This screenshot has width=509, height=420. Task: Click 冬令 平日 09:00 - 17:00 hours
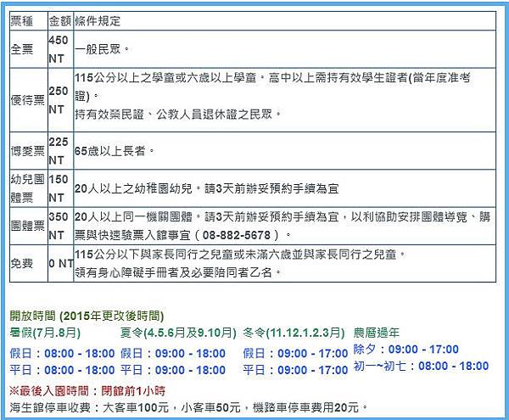[x=295, y=370]
